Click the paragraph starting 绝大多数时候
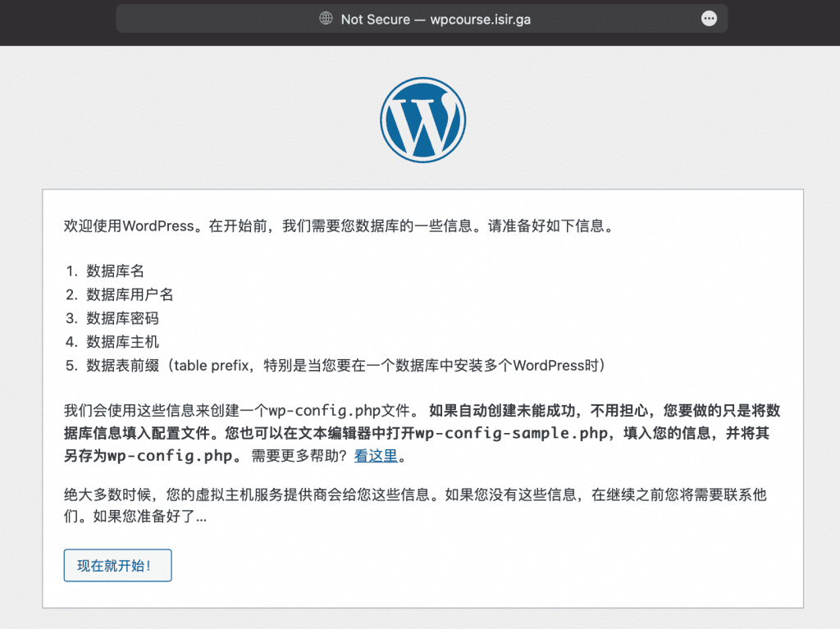The height and width of the screenshot is (629, 840). point(415,505)
